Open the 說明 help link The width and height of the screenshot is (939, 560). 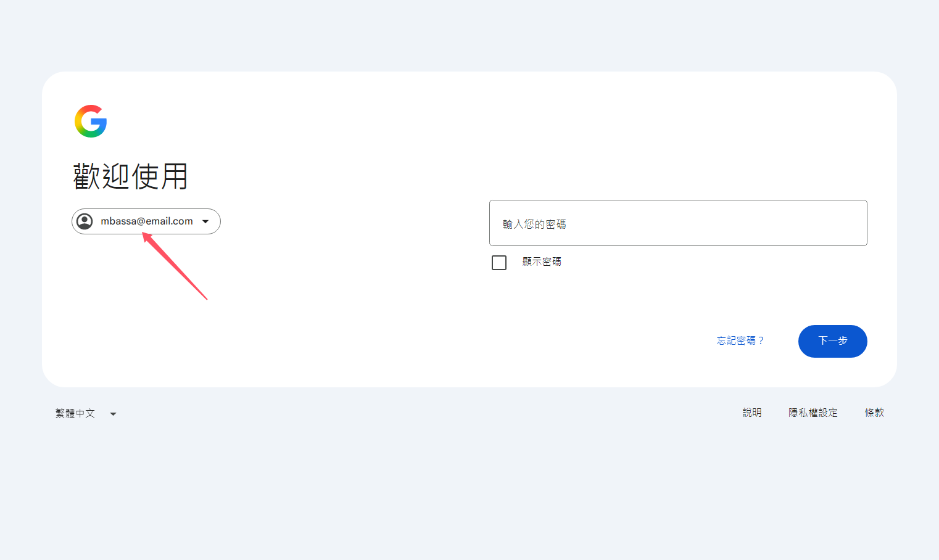tap(752, 413)
